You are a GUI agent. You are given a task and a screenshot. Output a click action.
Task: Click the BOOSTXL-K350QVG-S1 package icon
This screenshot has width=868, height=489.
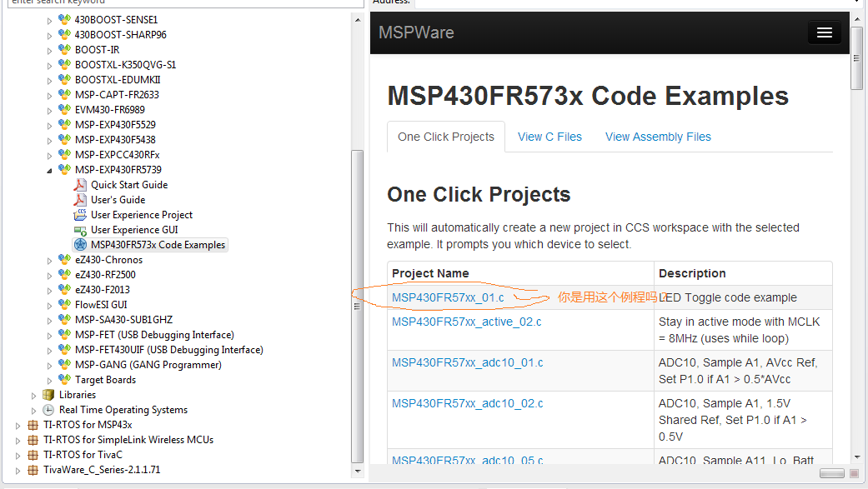click(x=65, y=64)
